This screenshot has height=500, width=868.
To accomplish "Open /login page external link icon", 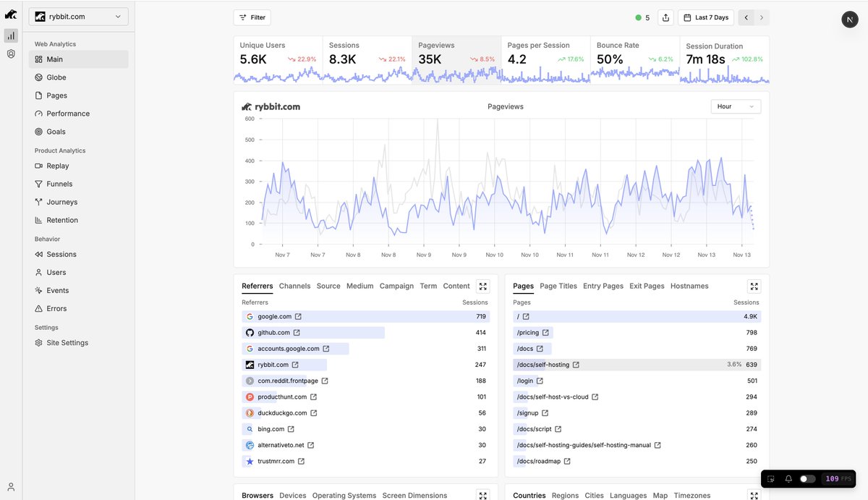I will click(x=540, y=381).
